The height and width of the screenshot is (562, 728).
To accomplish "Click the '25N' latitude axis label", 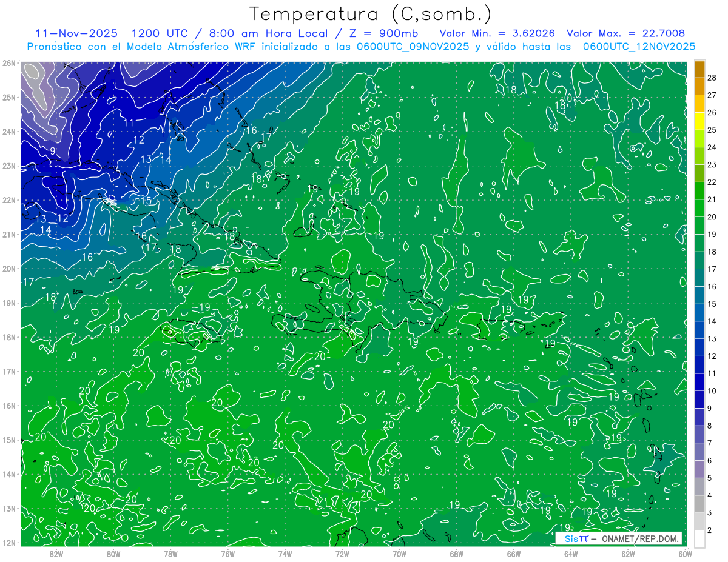I will click(8, 97).
